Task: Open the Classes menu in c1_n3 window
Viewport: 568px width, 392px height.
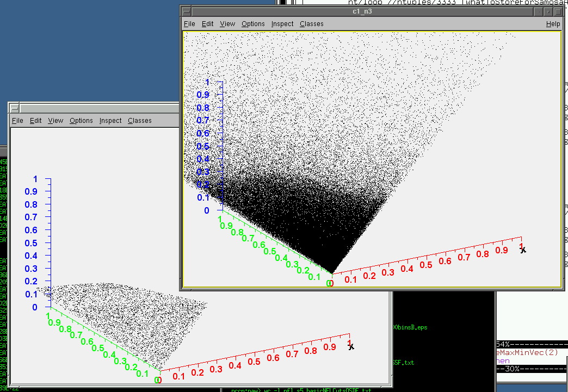Action: (311, 24)
